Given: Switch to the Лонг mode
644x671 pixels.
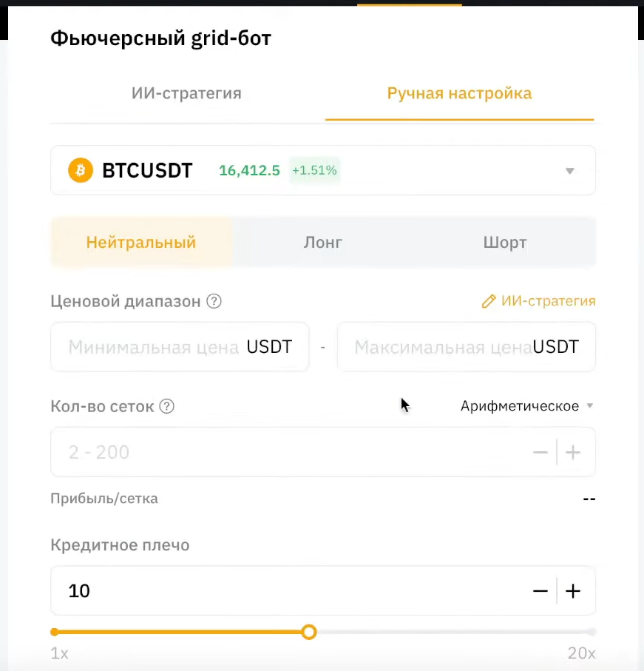Looking at the screenshot, I should [323, 242].
